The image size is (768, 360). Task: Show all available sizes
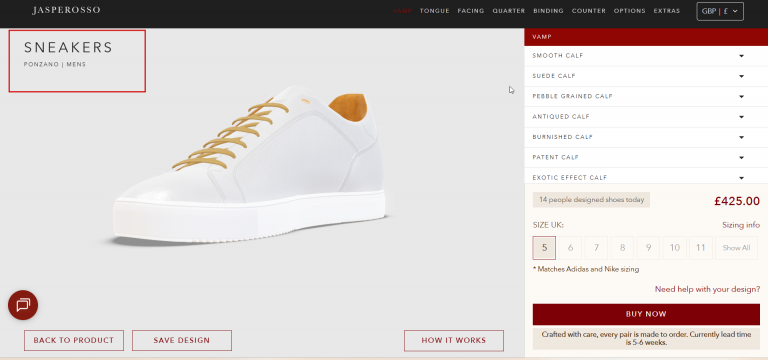(x=736, y=248)
